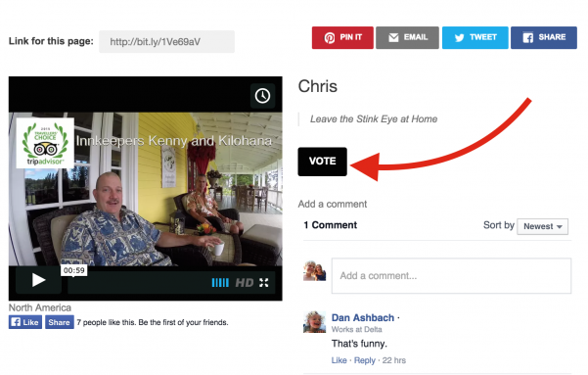This screenshot has height=375, width=588.
Task: Click the Facebook Like button below video
Action: tap(25, 322)
